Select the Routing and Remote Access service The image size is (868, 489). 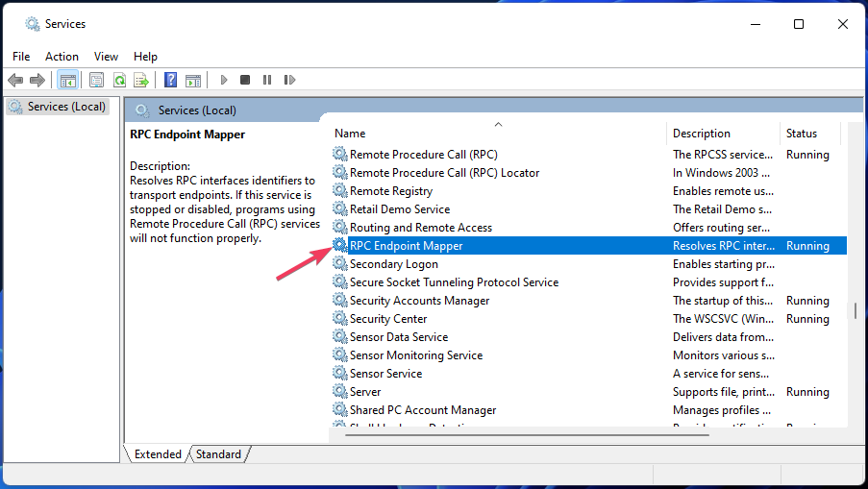click(x=421, y=228)
